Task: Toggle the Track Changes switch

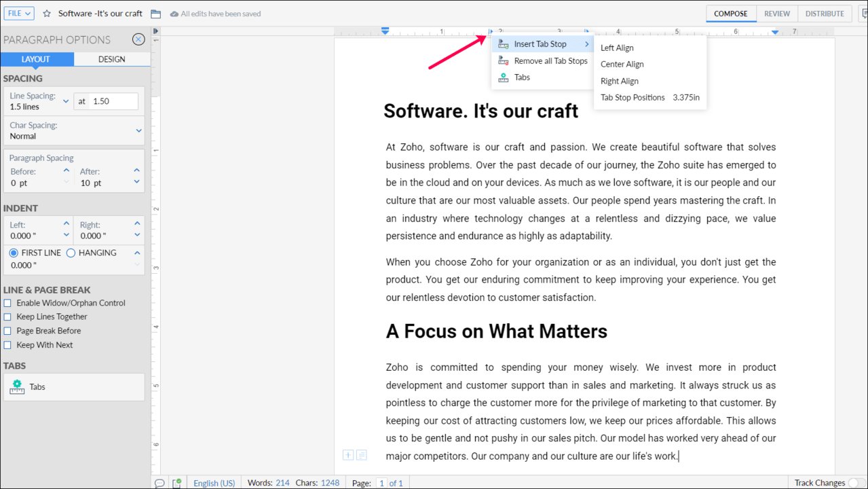Action: pyautogui.click(x=857, y=483)
